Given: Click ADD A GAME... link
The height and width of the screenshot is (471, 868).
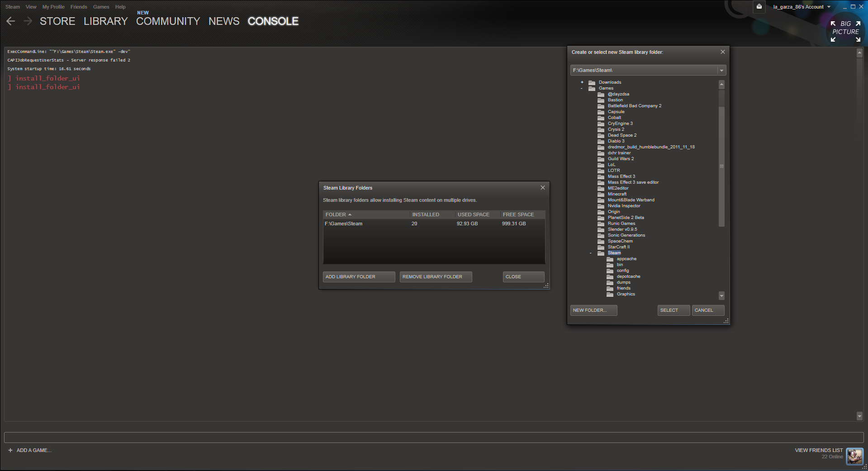Looking at the screenshot, I should point(34,450).
